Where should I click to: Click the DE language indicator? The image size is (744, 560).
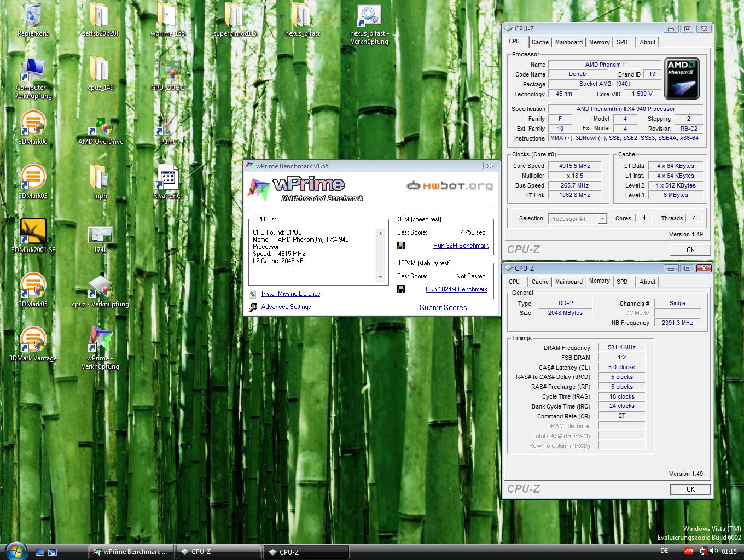[x=664, y=551]
